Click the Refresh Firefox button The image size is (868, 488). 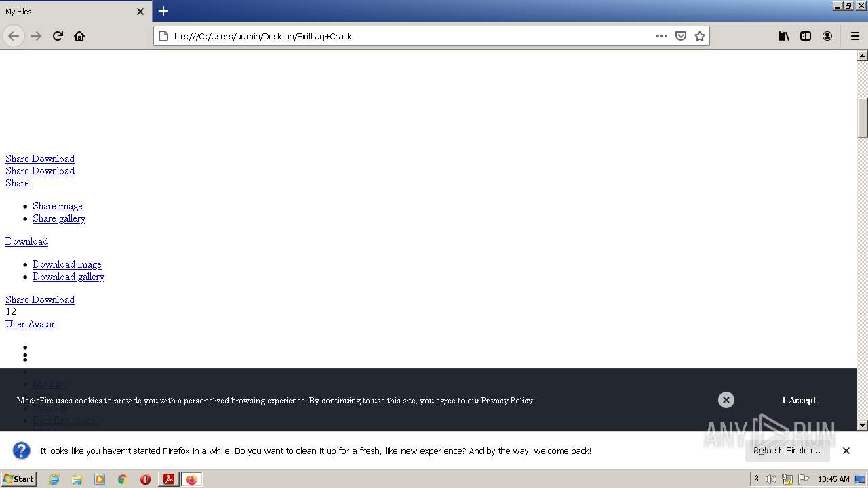(x=787, y=451)
